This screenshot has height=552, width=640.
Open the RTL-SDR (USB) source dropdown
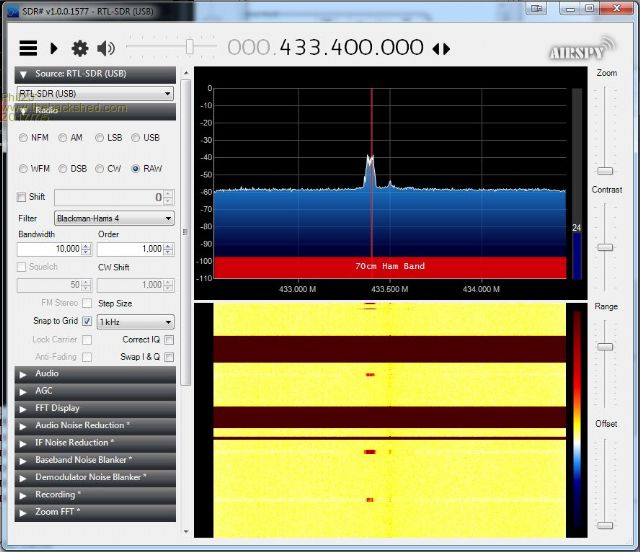95,93
